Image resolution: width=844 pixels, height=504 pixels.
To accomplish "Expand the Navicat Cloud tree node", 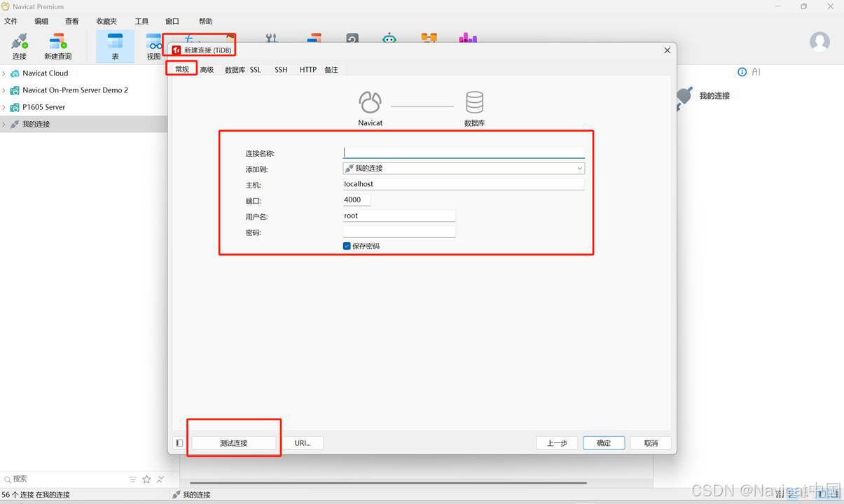I will [x=4, y=73].
